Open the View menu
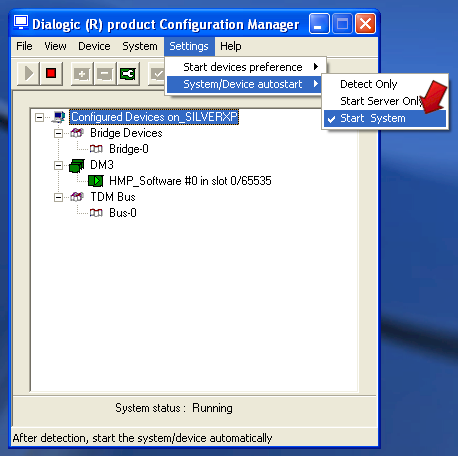Viewport: 458px width, 456px height. pyautogui.click(x=55, y=46)
